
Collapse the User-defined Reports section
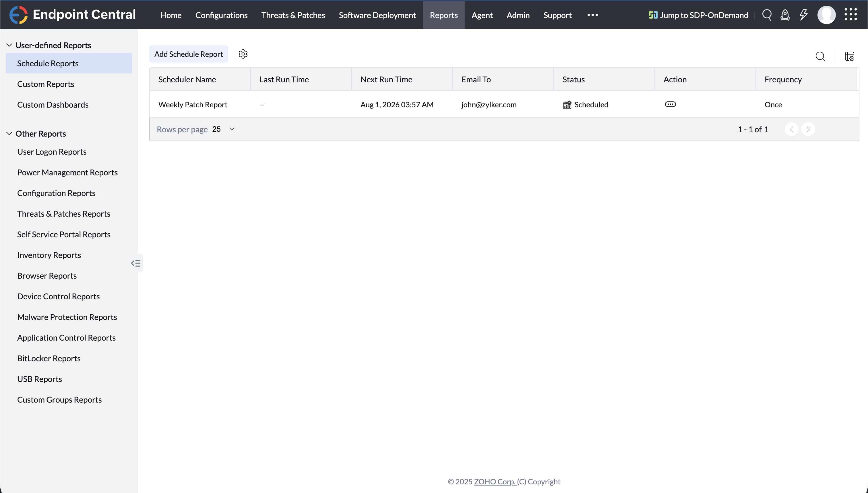[x=9, y=45]
